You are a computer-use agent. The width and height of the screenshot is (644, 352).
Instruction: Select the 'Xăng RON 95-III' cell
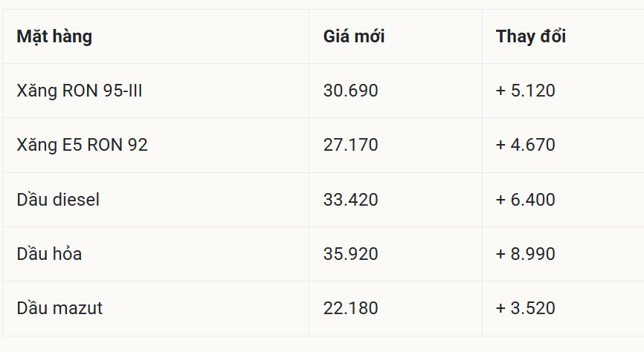[x=80, y=91]
